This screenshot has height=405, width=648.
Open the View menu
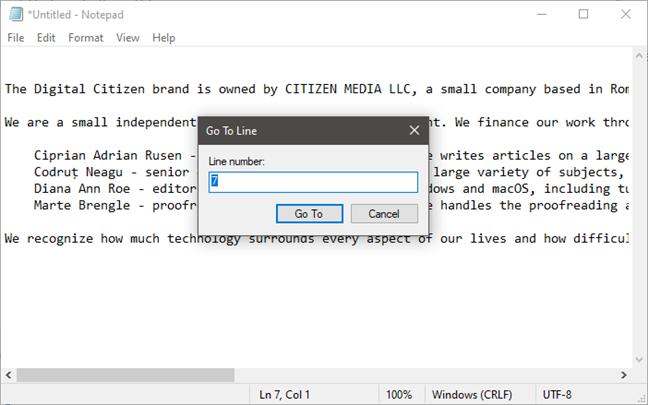[128, 38]
